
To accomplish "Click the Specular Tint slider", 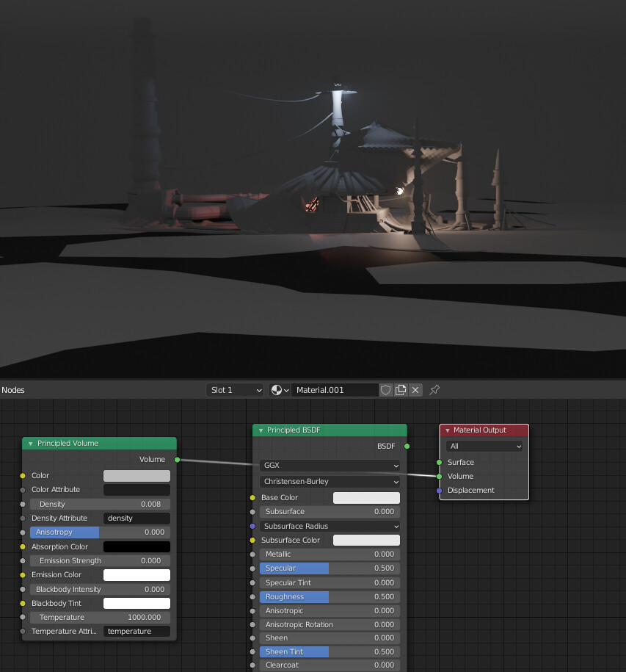I will pos(330,583).
